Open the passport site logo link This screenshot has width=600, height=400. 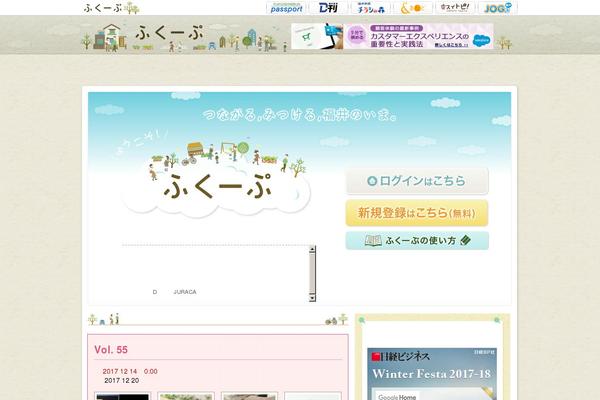286,8
